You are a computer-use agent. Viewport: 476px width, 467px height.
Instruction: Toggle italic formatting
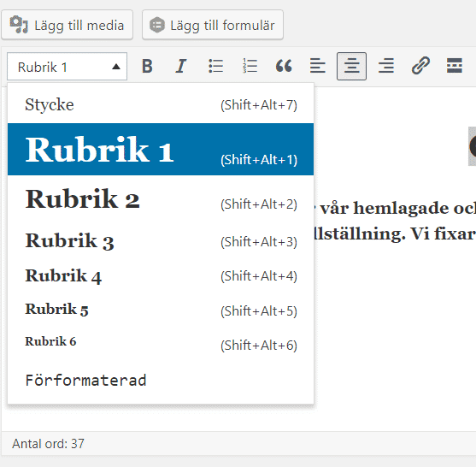[181, 66]
